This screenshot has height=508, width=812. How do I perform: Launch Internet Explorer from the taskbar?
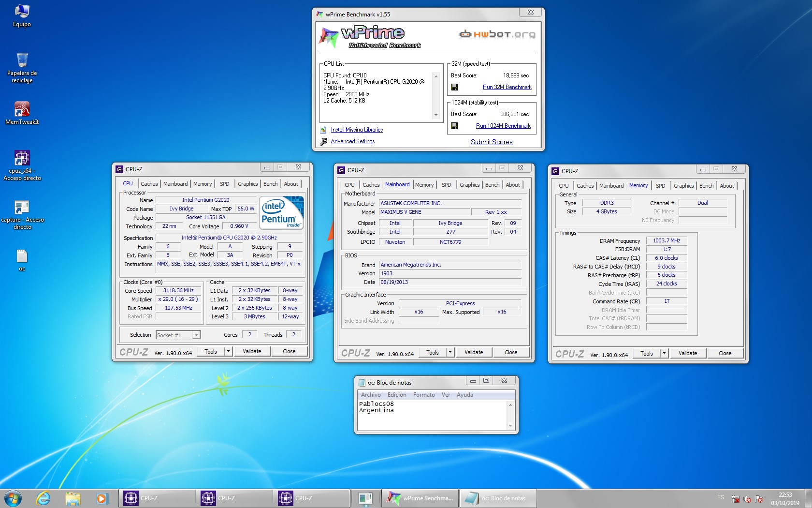[43, 498]
